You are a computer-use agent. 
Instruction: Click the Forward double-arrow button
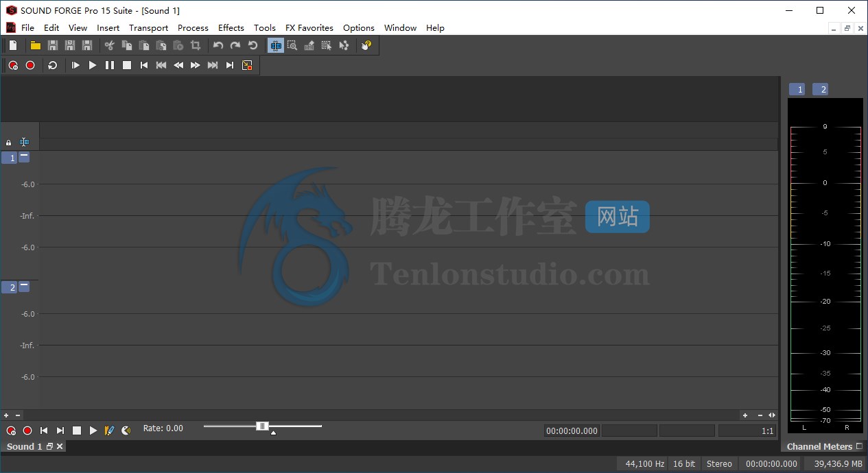pyautogui.click(x=196, y=65)
